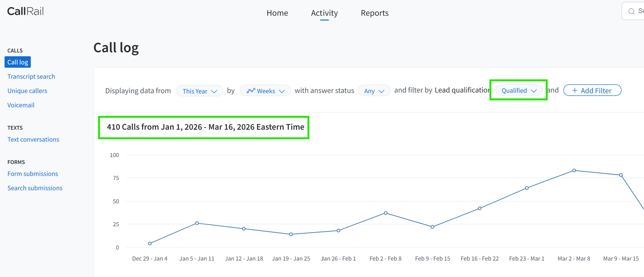Click the Feb 2 - Feb 8 chart point
Viewport: 644px width, 277px height.
coord(385,213)
